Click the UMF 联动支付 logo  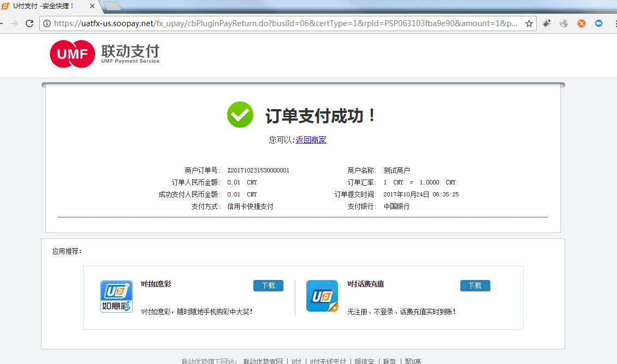pyautogui.click(x=104, y=55)
